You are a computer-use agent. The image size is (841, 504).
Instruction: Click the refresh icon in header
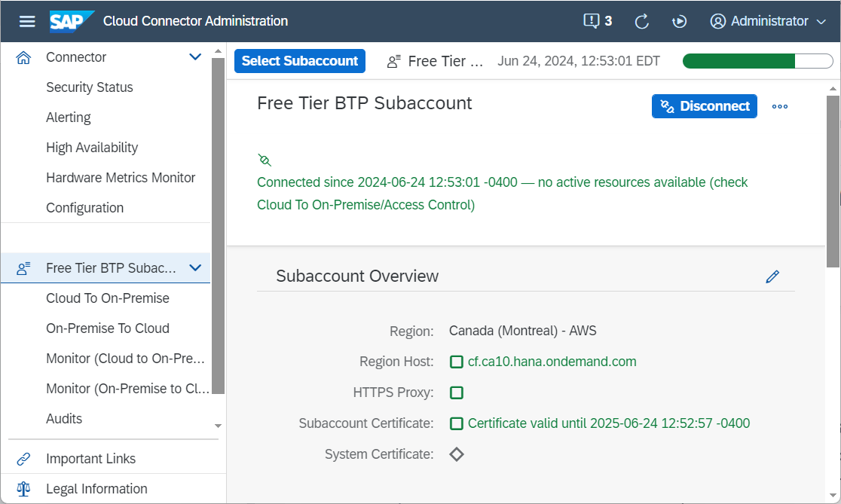(x=642, y=21)
